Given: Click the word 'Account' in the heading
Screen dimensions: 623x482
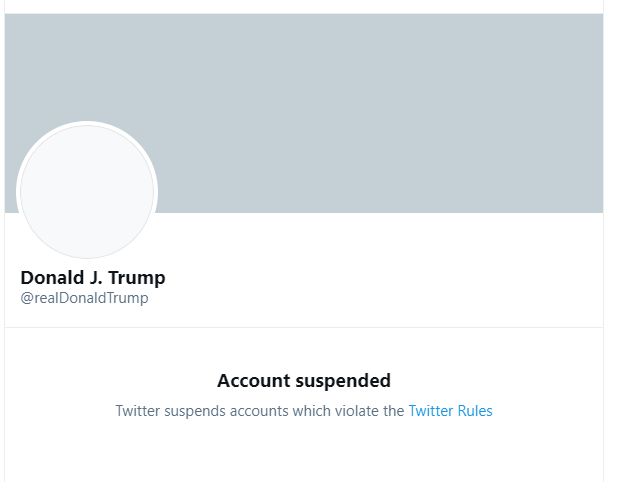Looking at the screenshot, I should coord(252,381).
